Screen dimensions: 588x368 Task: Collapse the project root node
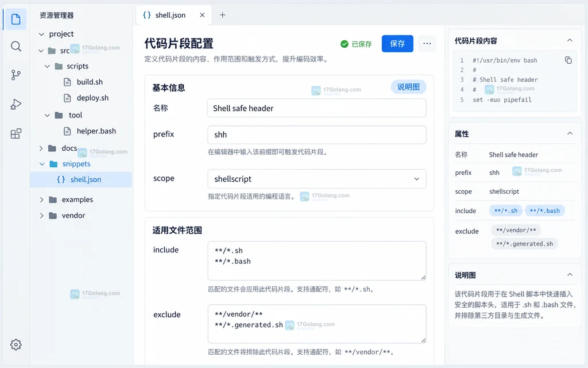click(x=41, y=34)
